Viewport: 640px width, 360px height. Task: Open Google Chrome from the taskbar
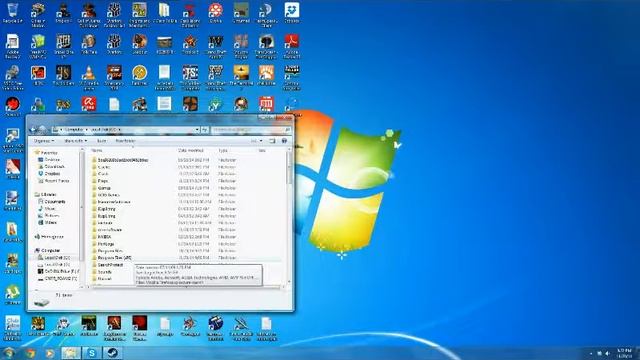click(31, 353)
